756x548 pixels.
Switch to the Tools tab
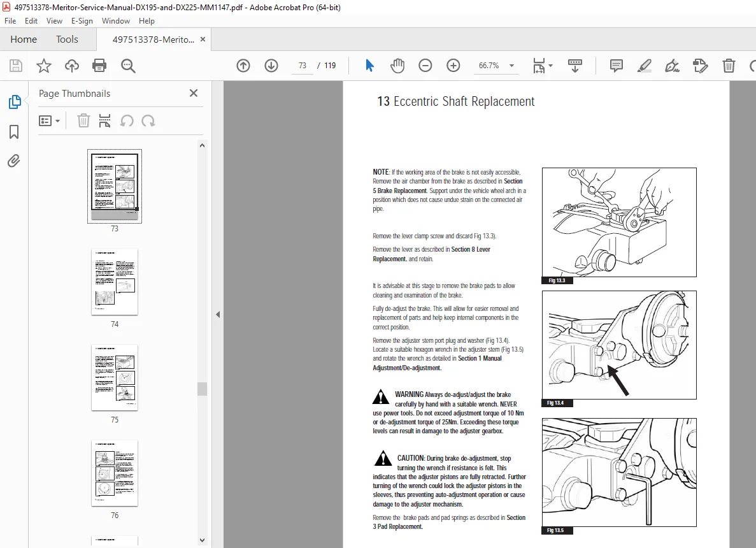click(x=67, y=39)
